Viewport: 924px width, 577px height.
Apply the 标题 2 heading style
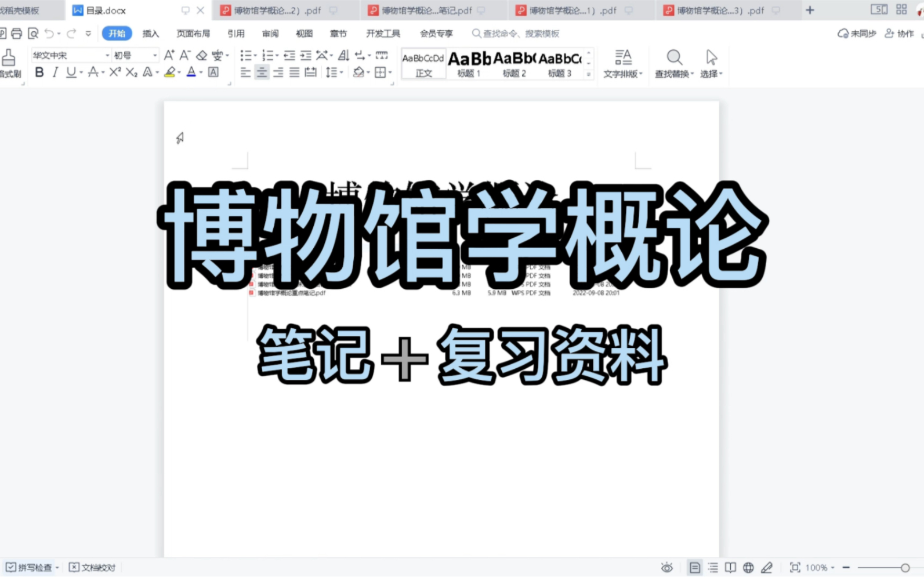(514, 64)
